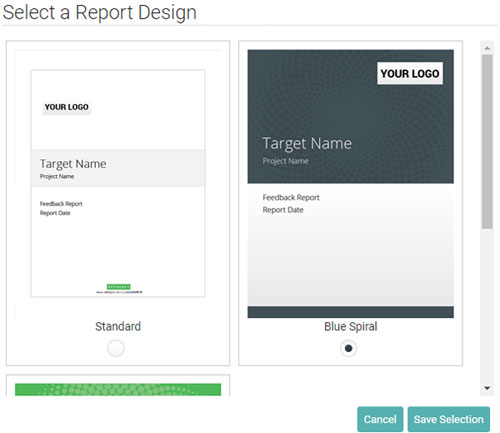Click the YOUR LOGO box in the Blue Spiral preview

(410, 73)
